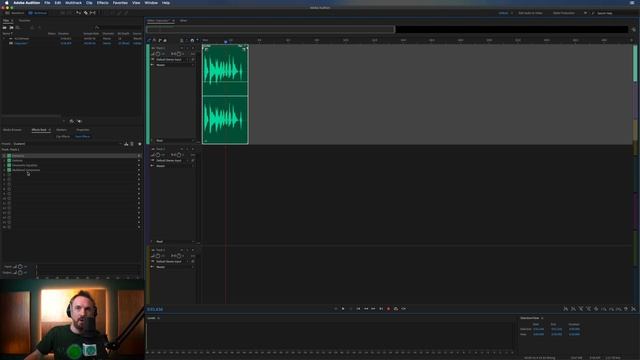Screen dimensions: 640x360
Task: Open the Apple menu
Action: click(x=7, y=3)
